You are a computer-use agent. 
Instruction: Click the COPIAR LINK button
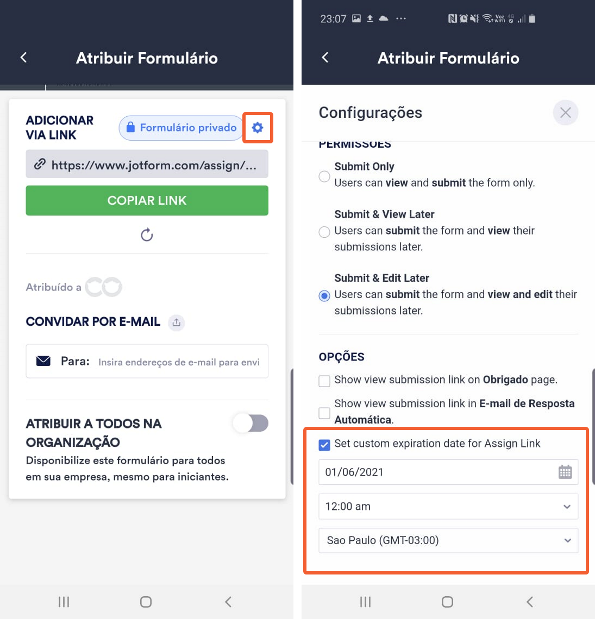147,201
